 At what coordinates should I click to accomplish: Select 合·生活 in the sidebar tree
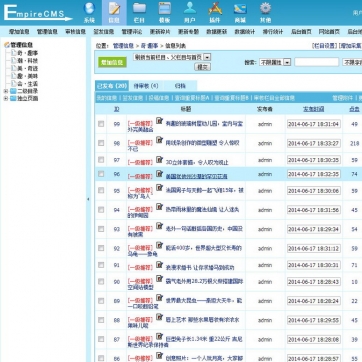point(28,84)
